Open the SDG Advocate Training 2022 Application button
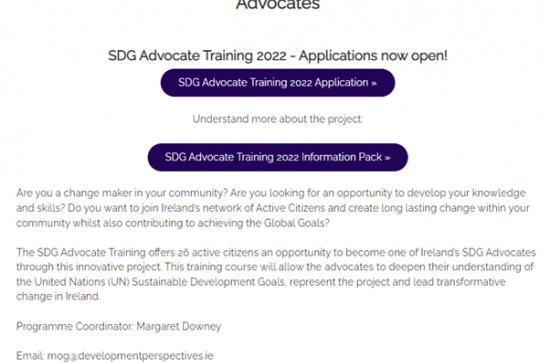The height and width of the screenshot is (363, 550). (278, 83)
